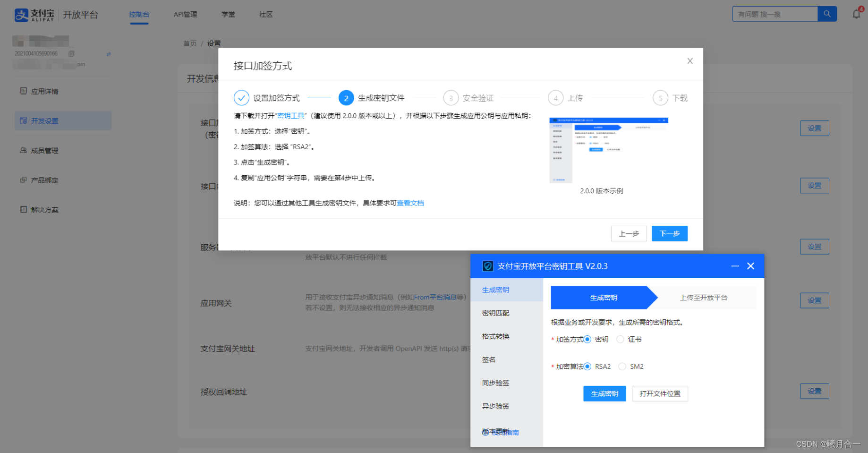Click step 3 安全验证 indicator
This screenshot has width=868, height=453.
(451, 98)
